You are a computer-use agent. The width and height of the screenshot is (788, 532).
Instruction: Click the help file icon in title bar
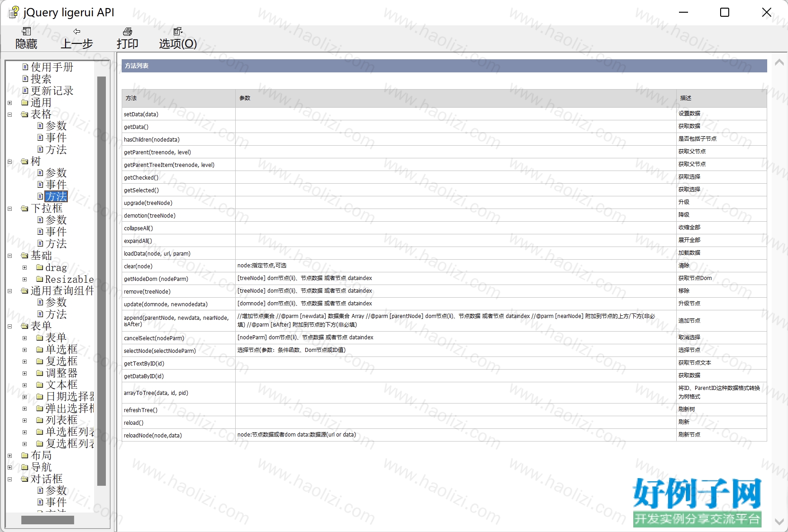(x=14, y=12)
